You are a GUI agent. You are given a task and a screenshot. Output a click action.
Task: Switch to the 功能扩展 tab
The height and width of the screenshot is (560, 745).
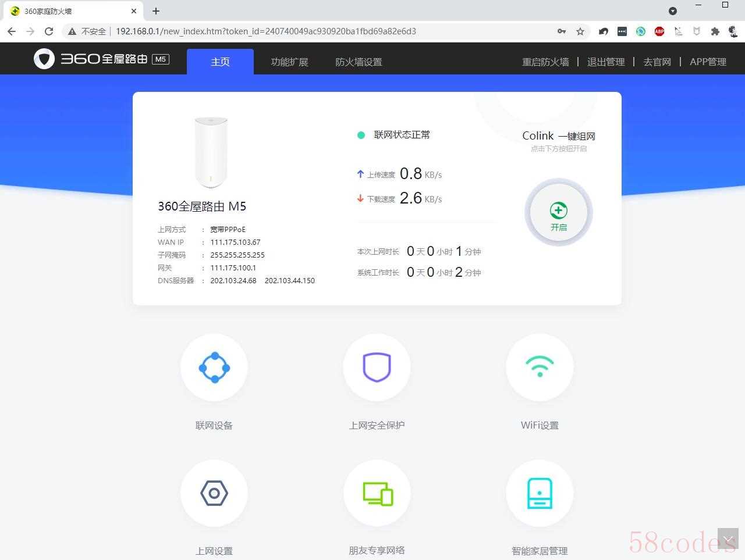289,62
